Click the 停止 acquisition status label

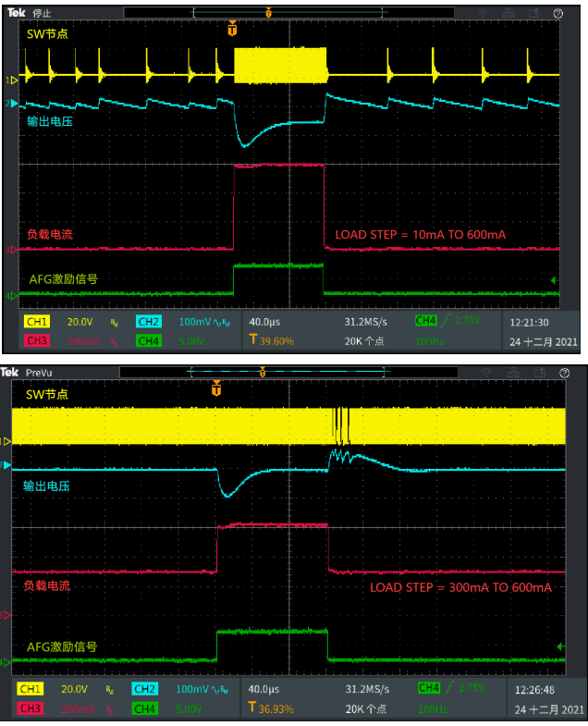(x=43, y=14)
